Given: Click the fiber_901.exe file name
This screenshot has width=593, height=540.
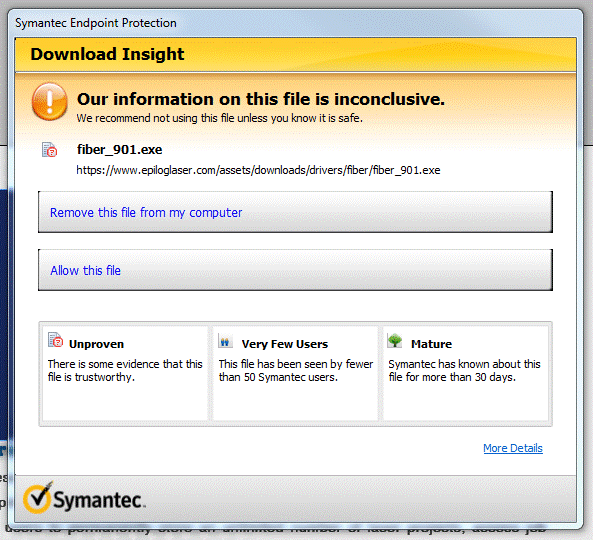Looking at the screenshot, I should pyautogui.click(x=120, y=149).
